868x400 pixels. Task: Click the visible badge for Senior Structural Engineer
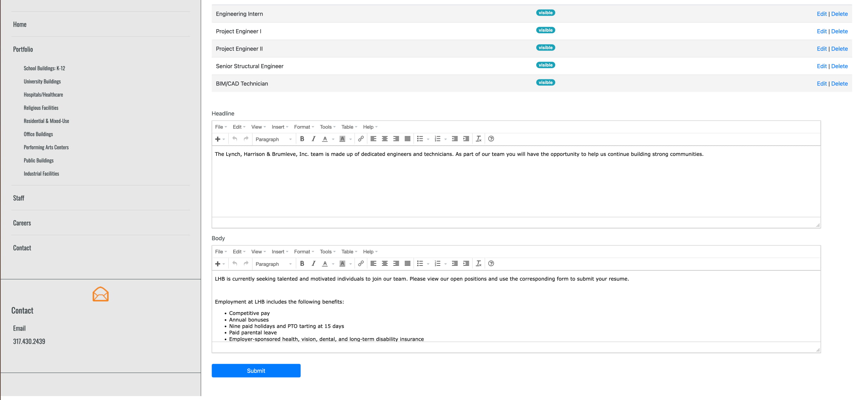tap(545, 65)
